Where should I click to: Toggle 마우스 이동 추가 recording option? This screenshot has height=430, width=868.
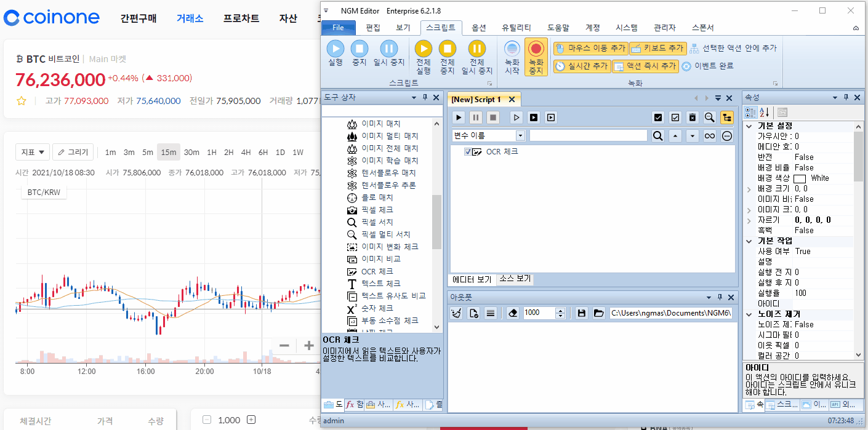tap(590, 48)
